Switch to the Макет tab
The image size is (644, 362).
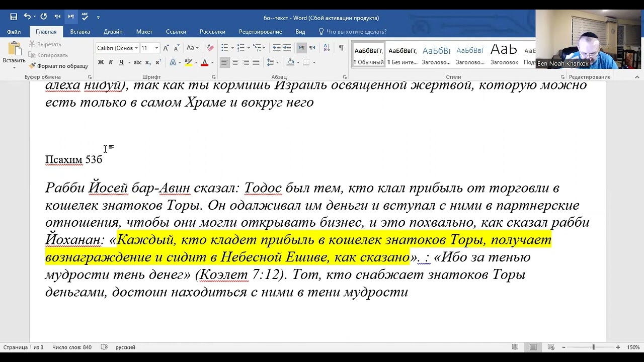(144, 32)
